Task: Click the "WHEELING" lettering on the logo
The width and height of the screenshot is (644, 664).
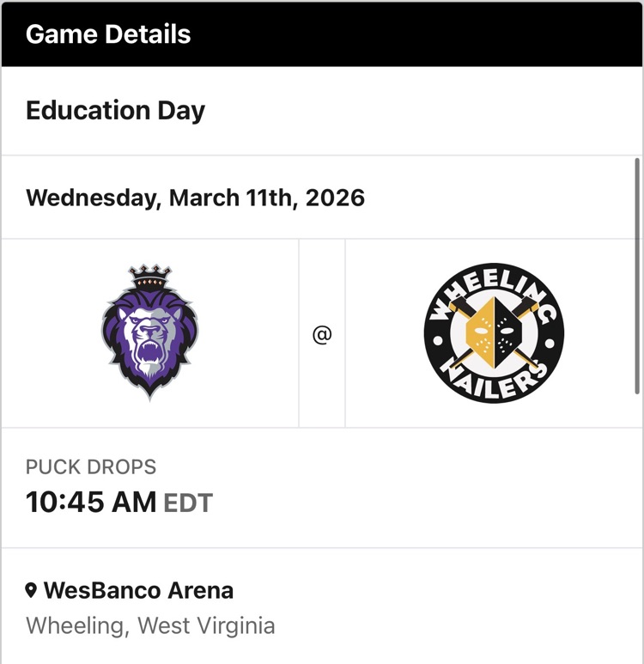Action: click(x=494, y=283)
